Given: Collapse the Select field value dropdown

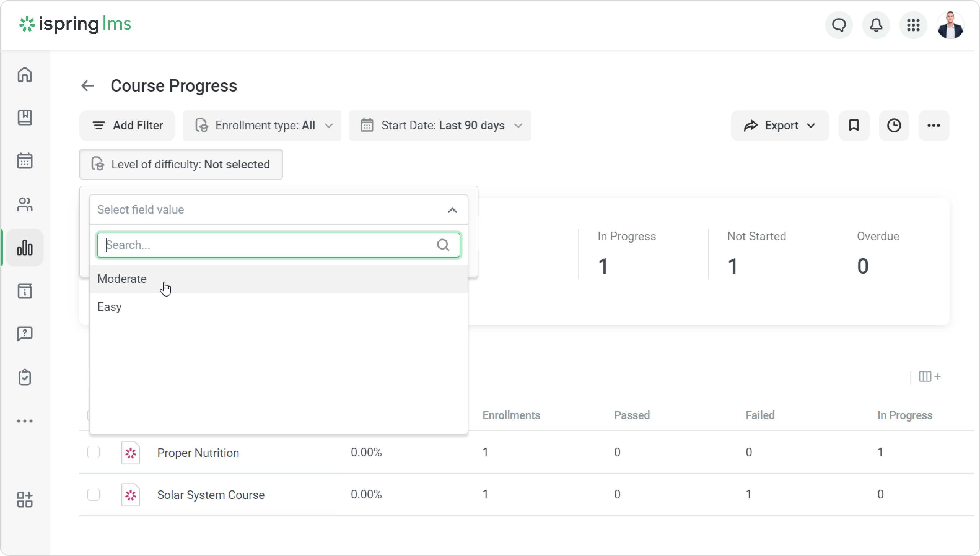Looking at the screenshot, I should pyautogui.click(x=452, y=210).
